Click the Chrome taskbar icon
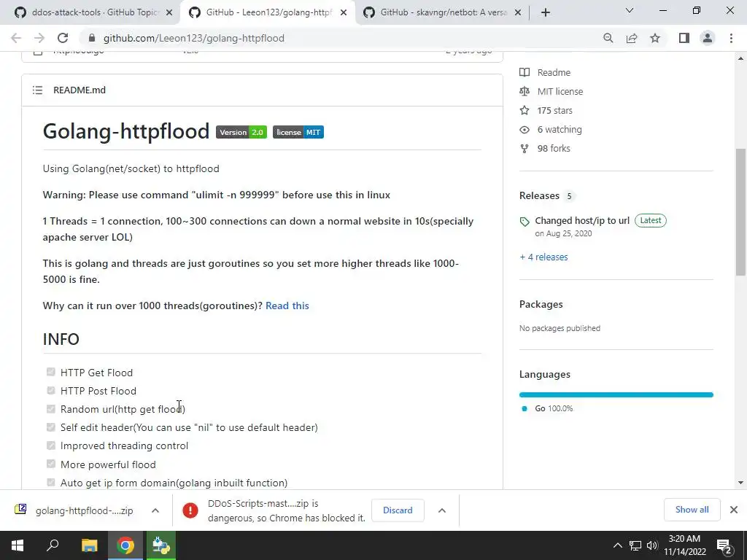747x560 pixels. click(125, 545)
